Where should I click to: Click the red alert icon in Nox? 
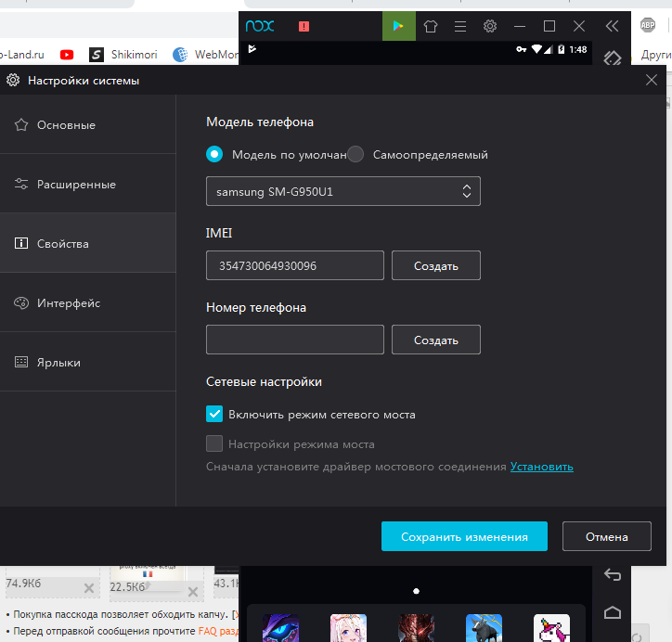coord(304,27)
